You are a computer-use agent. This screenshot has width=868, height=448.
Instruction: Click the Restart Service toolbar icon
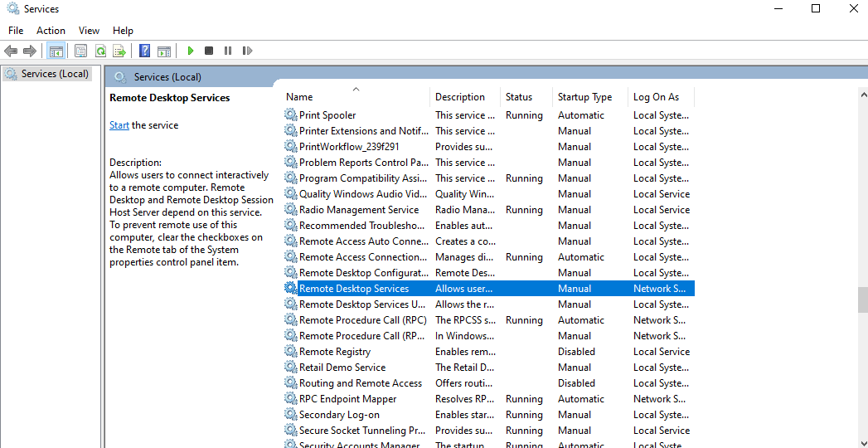(x=247, y=51)
